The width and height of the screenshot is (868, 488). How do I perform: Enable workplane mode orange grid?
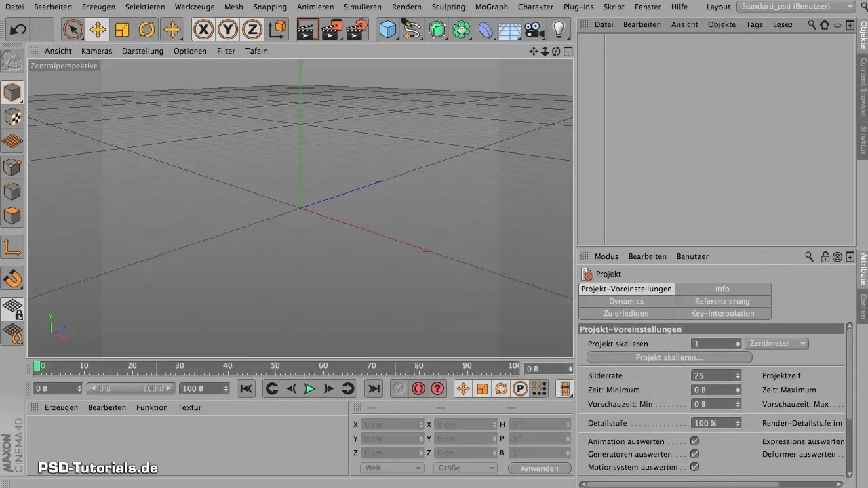coord(13,142)
